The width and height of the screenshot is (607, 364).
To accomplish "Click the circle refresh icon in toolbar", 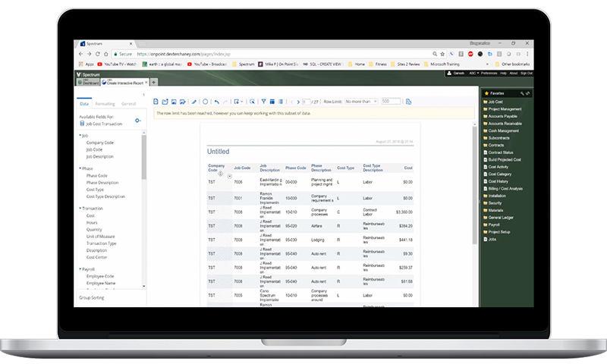I will tap(205, 102).
